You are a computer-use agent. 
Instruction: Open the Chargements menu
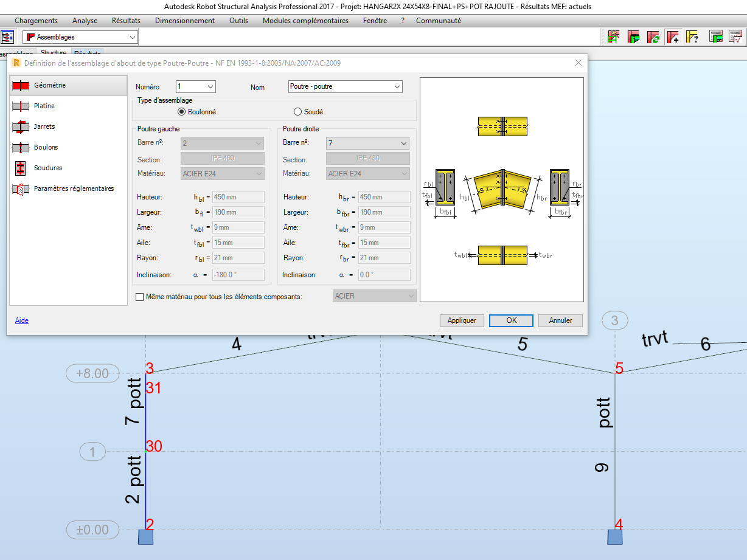(x=36, y=21)
